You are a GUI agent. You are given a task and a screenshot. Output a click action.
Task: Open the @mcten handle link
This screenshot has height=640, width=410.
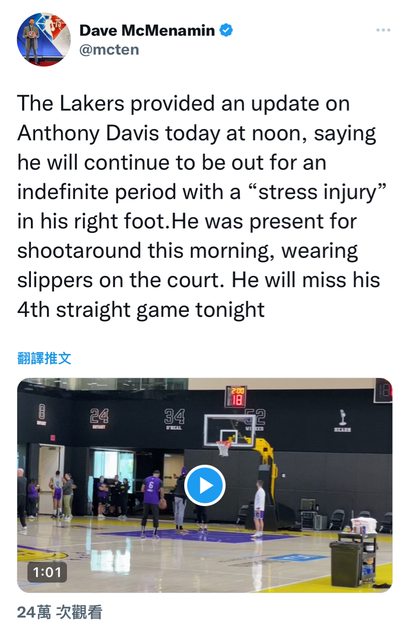109,50
